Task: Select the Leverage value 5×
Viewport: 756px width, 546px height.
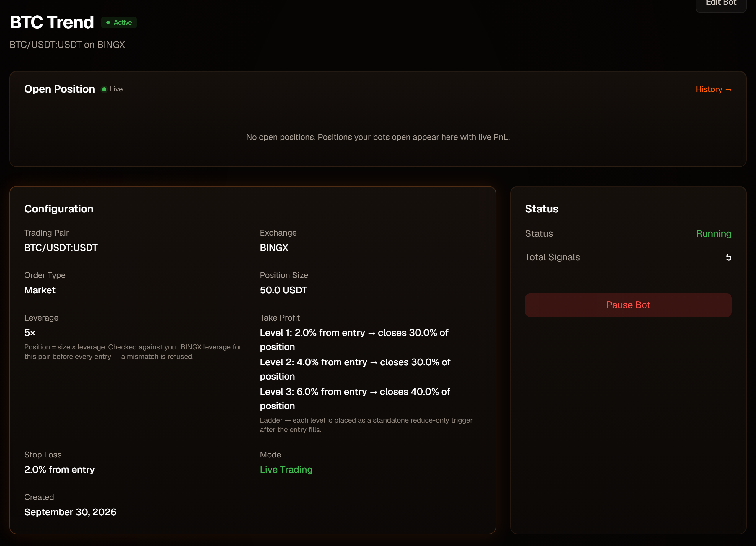Action: point(30,332)
